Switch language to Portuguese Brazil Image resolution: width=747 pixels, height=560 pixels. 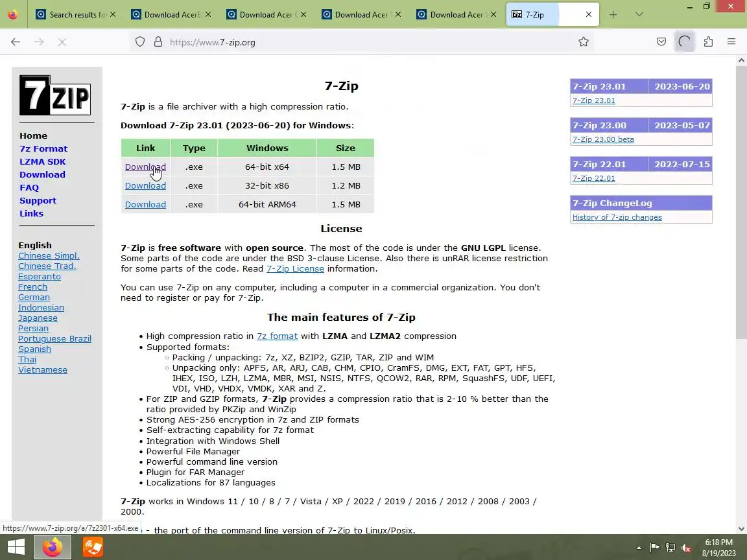click(54, 338)
